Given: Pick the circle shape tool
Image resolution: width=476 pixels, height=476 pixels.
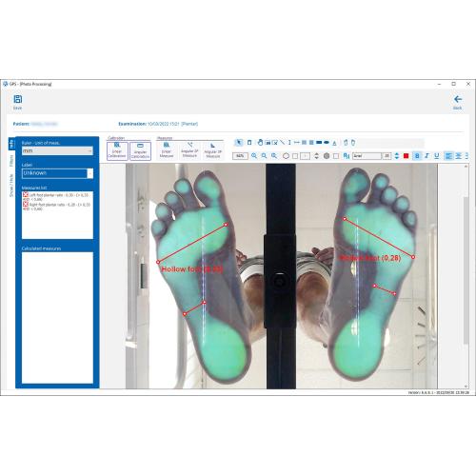Looking at the screenshot, I should [x=286, y=156].
